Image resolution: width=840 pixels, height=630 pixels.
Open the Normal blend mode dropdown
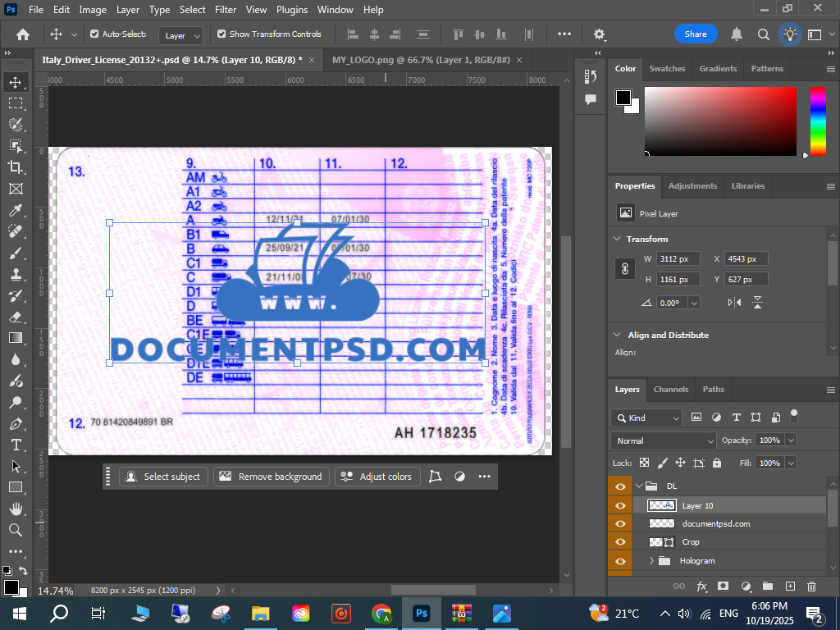pyautogui.click(x=664, y=441)
